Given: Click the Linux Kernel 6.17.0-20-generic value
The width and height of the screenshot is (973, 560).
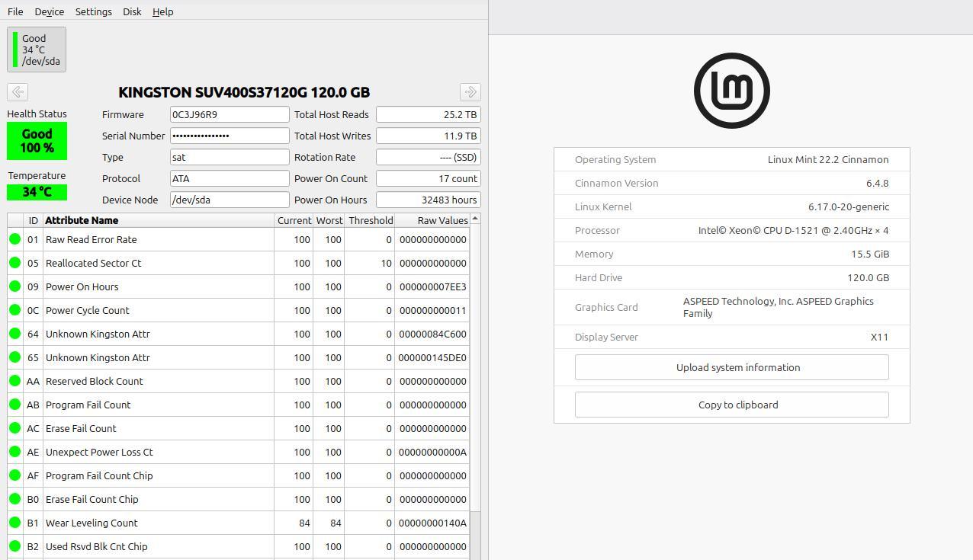Looking at the screenshot, I should [x=849, y=206].
